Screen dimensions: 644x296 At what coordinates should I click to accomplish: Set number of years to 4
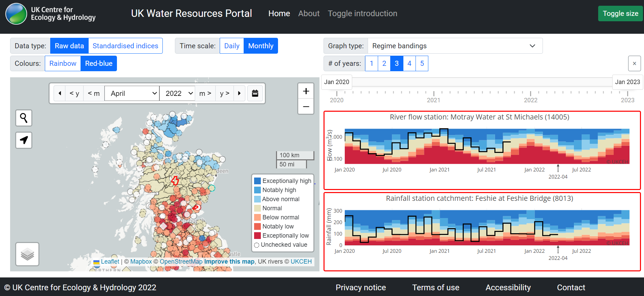click(409, 63)
